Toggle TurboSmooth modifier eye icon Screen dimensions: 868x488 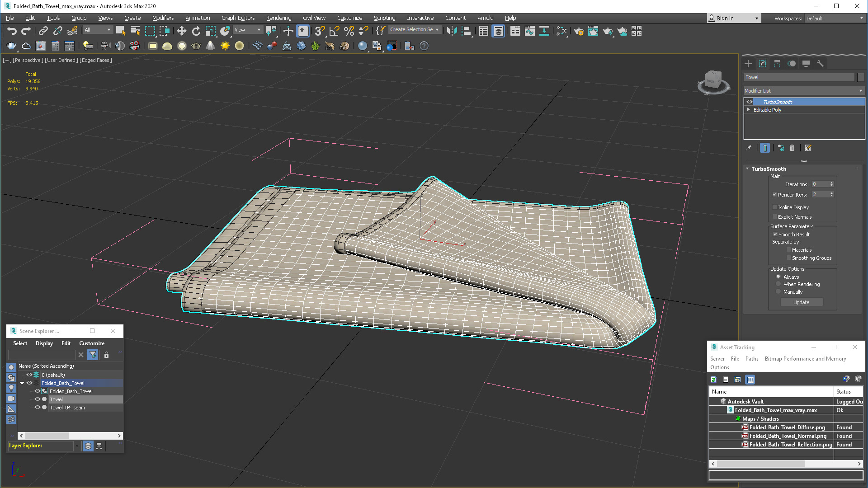[x=750, y=102]
